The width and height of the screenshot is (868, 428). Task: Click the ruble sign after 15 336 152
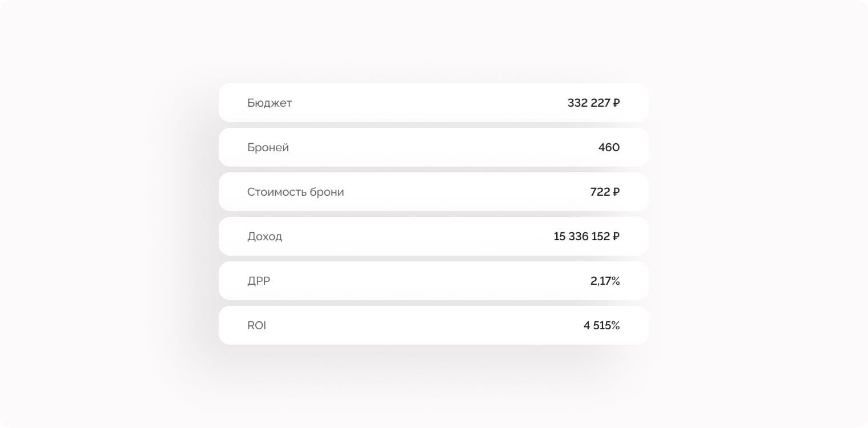click(x=616, y=237)
